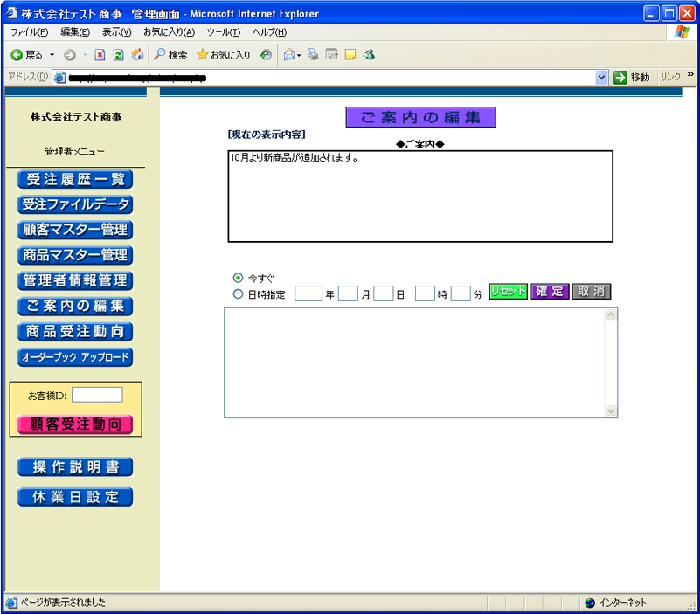The height and width of the screenshot is (614, 700).
Task: Click the Refresh page icon
Action: point(118,54)
